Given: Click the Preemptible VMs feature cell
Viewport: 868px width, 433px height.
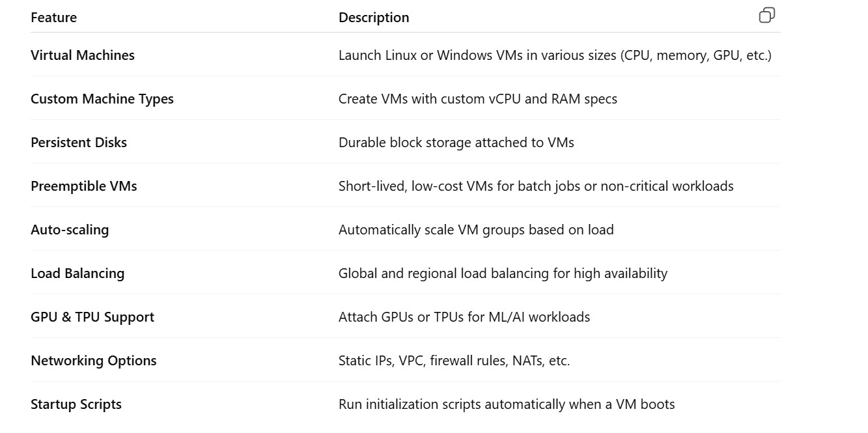Looking at the screenshot, I should tap(84, 186).
